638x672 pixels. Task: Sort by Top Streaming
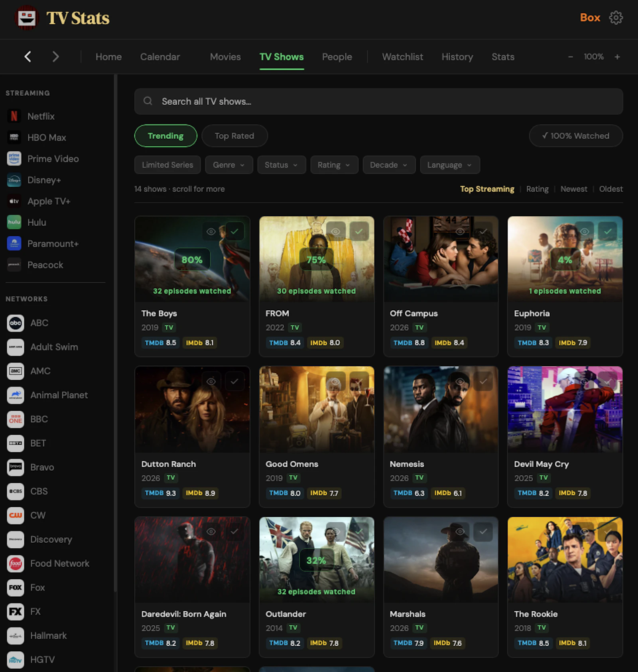487,189
